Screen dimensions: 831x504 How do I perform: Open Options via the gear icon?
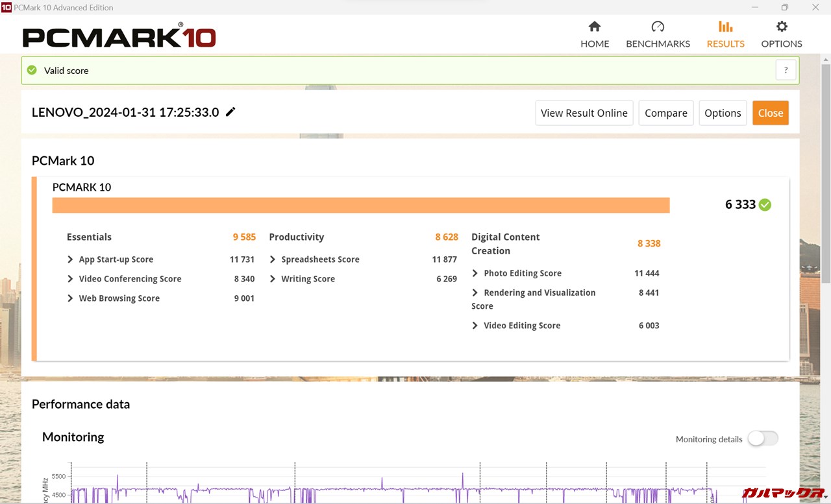[782, 27]
